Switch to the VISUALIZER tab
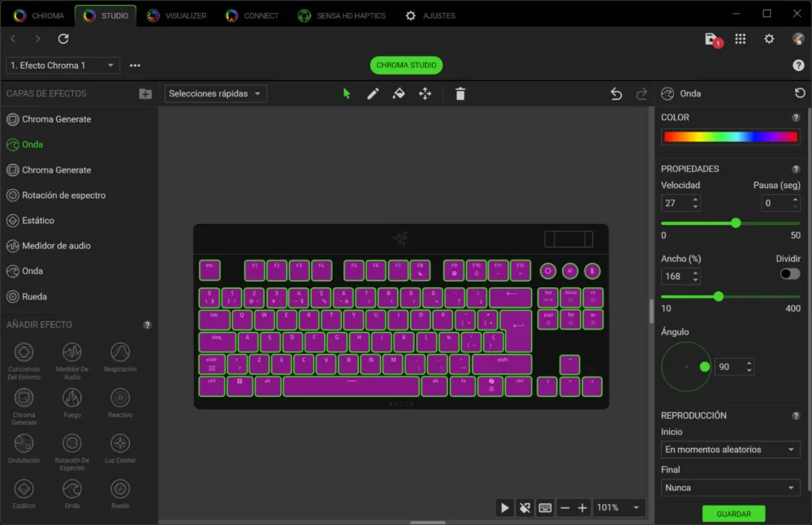The width and height of the screenshot is (812, 525). pos(176,15)
